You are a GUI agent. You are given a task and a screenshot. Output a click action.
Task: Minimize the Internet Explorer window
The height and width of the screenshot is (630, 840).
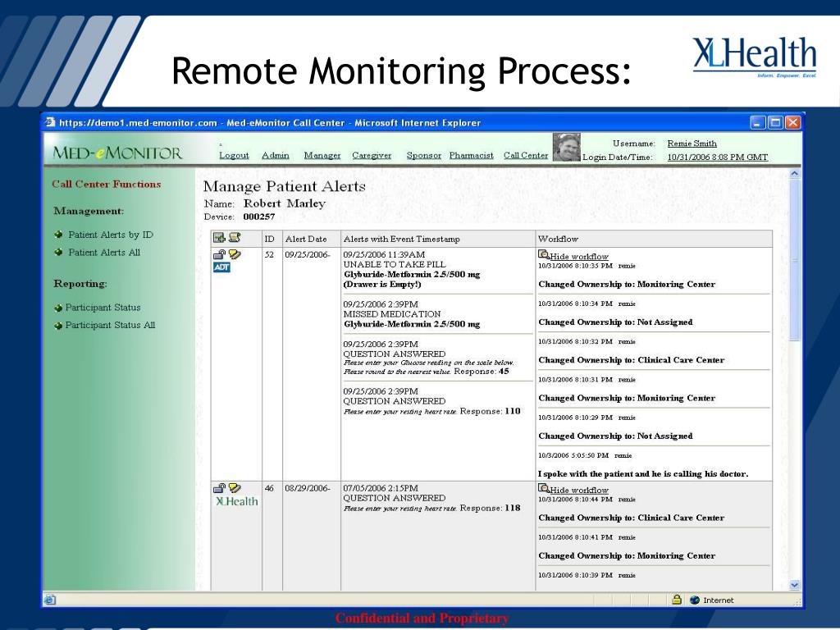click(757, 123)
